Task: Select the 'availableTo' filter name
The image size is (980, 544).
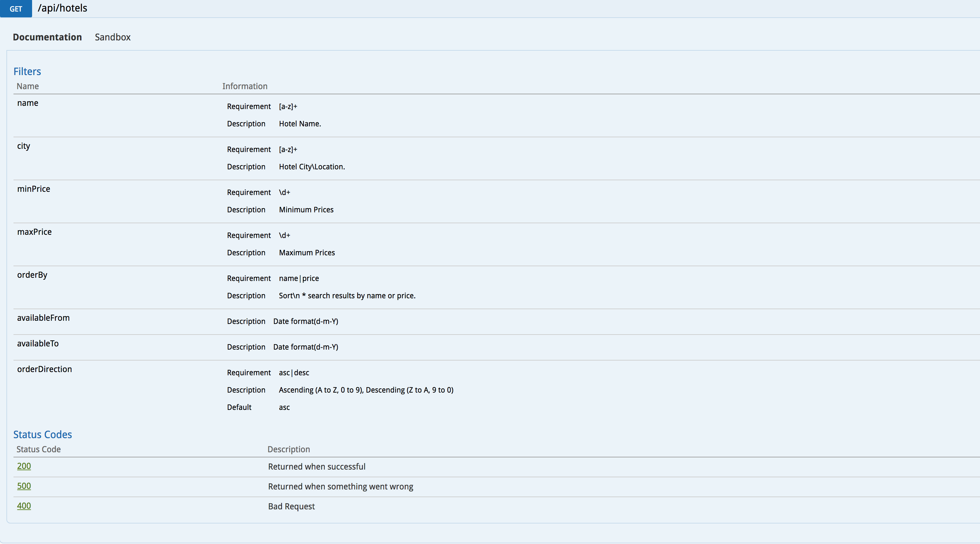Action: [38, 343]
